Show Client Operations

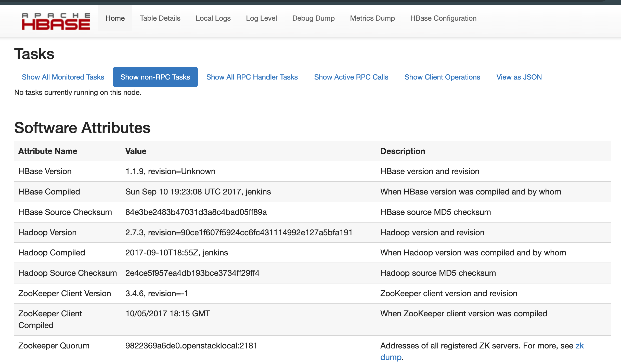click(442, 77)
